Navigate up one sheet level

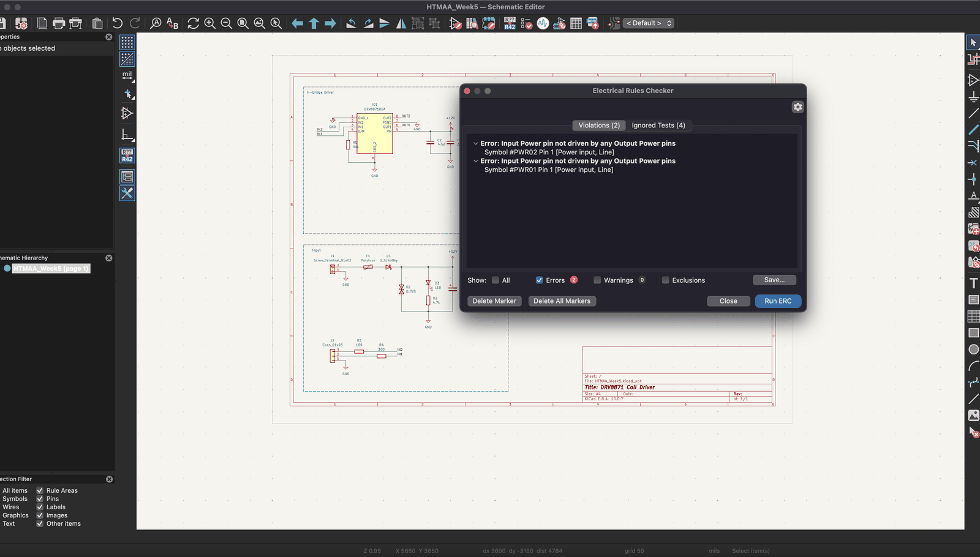[314, 23]
